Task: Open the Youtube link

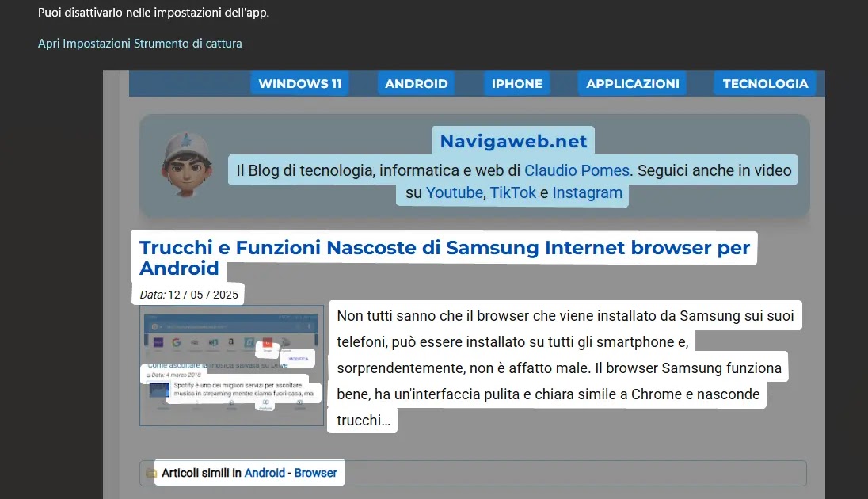Action: pos(454,192)
